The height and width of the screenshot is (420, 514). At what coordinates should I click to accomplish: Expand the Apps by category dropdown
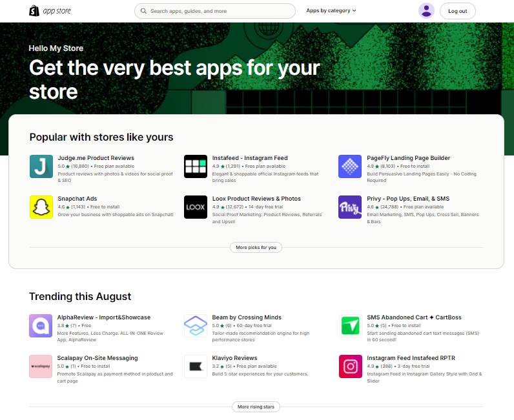(331, 10)
